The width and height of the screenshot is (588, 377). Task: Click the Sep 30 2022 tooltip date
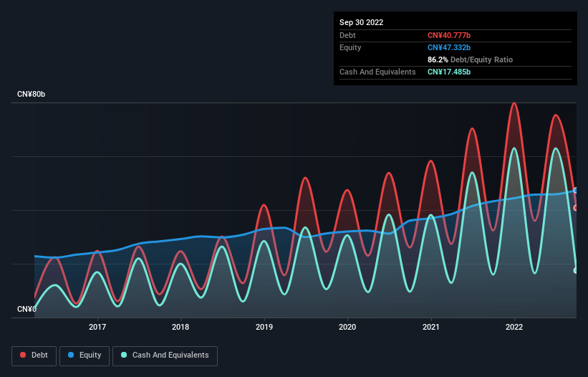pyautogui.click(x=361, y=22)
